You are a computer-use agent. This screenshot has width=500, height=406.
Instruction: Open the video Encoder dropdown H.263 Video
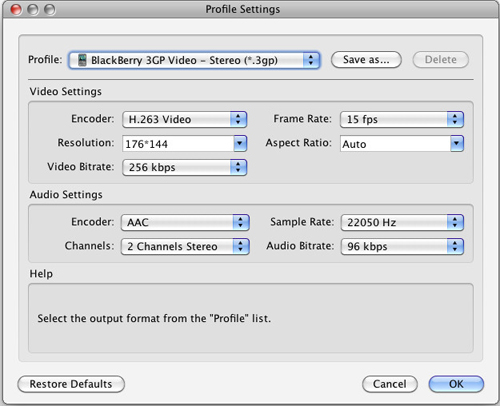click(x=184, y=119)
